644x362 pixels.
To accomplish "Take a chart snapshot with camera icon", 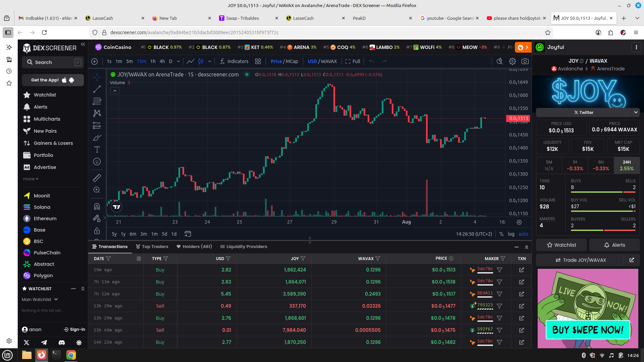I will pos(525,61).
